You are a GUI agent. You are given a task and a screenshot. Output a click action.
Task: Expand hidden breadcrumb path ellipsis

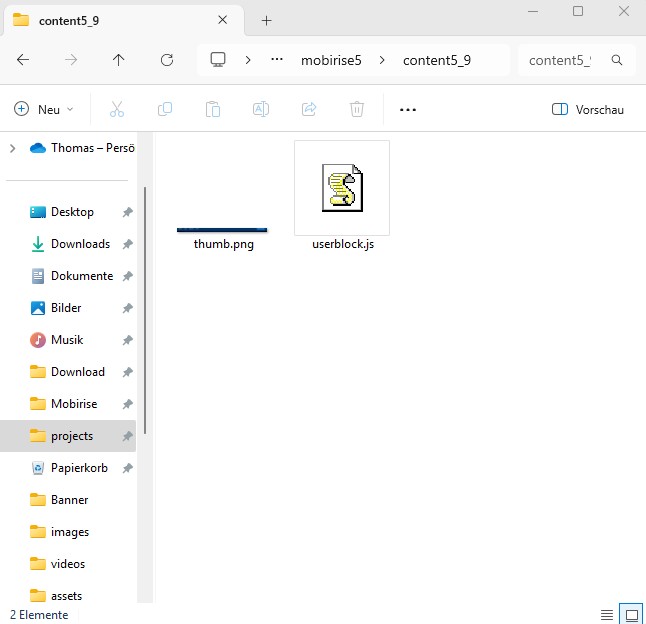[277, 60]
